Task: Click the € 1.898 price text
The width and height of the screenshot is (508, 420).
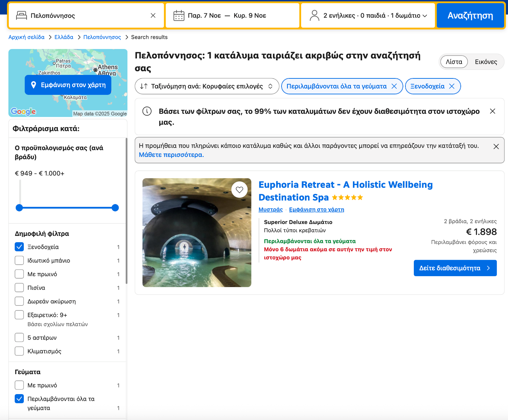Action: pyautogui.click(x=481, y=232)
